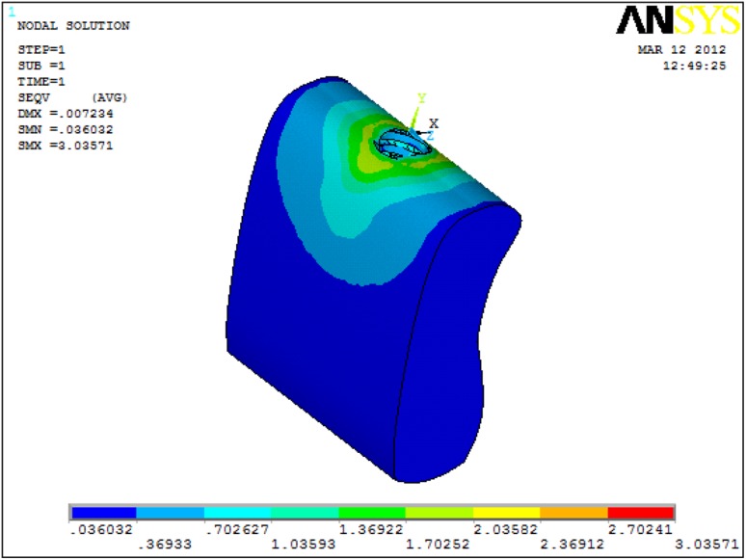Click the SUB =1 text
The height and width of the screenshot is (560, 746).
(41, 66)
